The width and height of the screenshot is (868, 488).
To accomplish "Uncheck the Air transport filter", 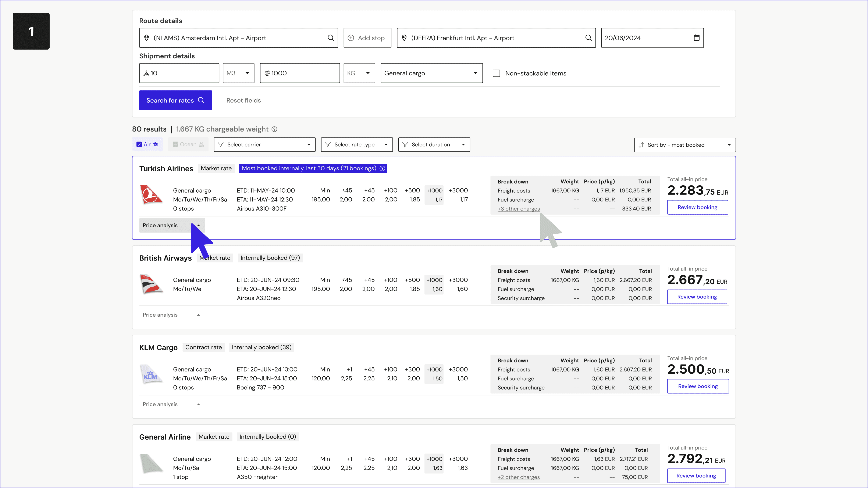I will [x=139, y=144].
